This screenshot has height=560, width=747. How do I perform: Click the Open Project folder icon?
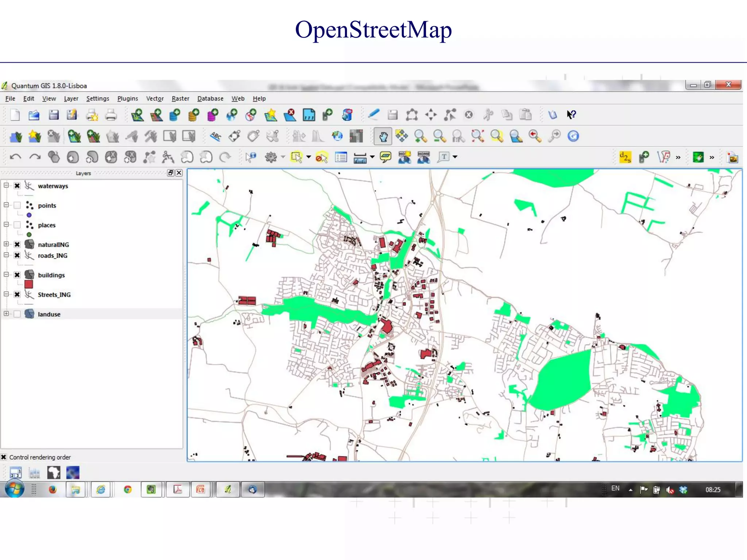[x=34, y=115]
